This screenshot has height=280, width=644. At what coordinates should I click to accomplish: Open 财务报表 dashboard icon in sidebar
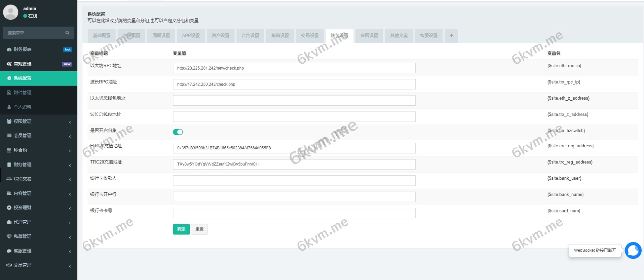[x=9, y=49]
